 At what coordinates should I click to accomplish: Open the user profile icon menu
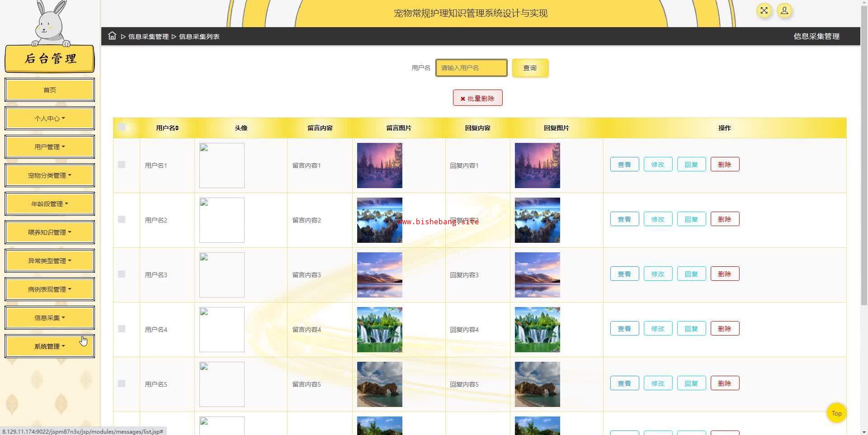(x=784, y=10)
